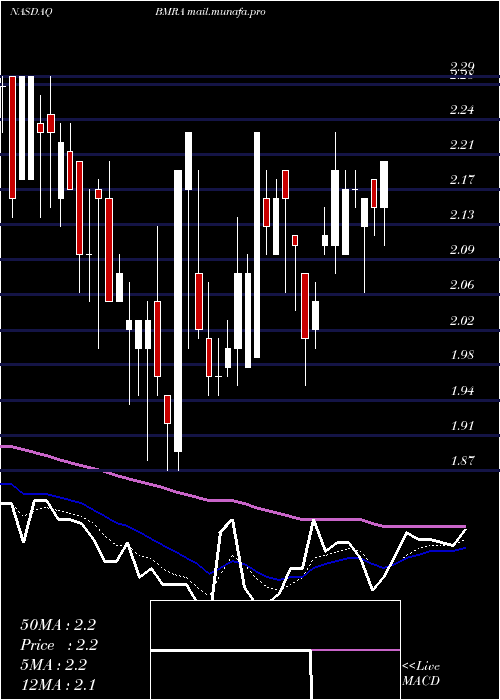Click the 5MA : 2.2 readout
Viewport: 500px width, 700px height.
point(53,665)
